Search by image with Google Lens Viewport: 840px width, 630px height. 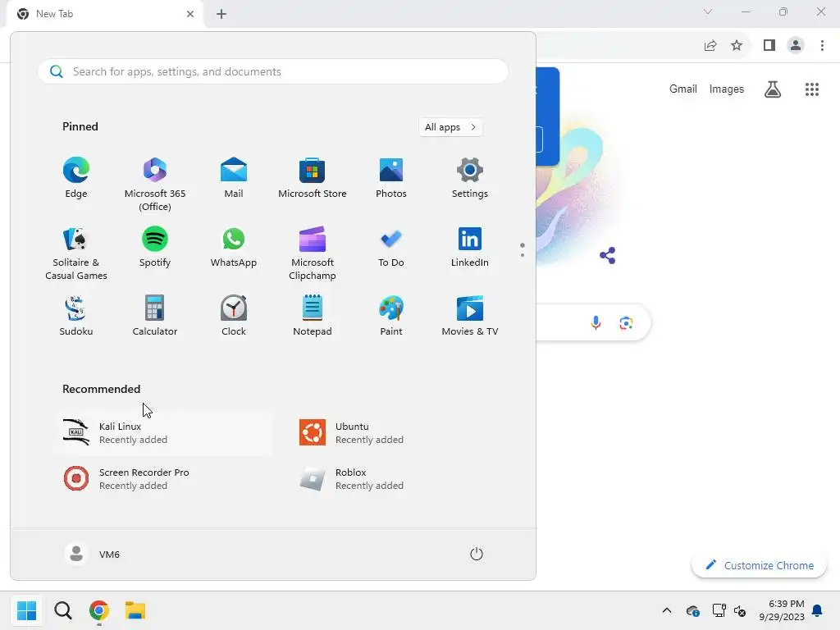626,323
